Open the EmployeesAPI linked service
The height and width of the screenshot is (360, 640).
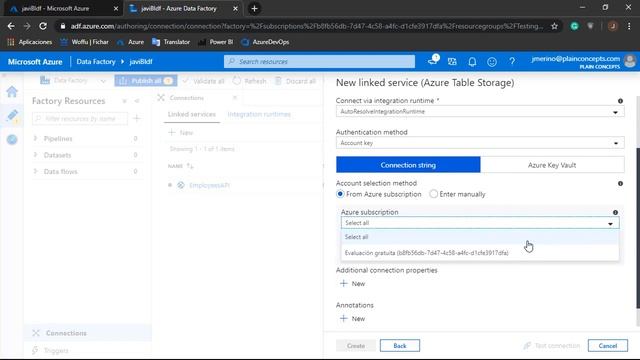click(x=209, y=185)
